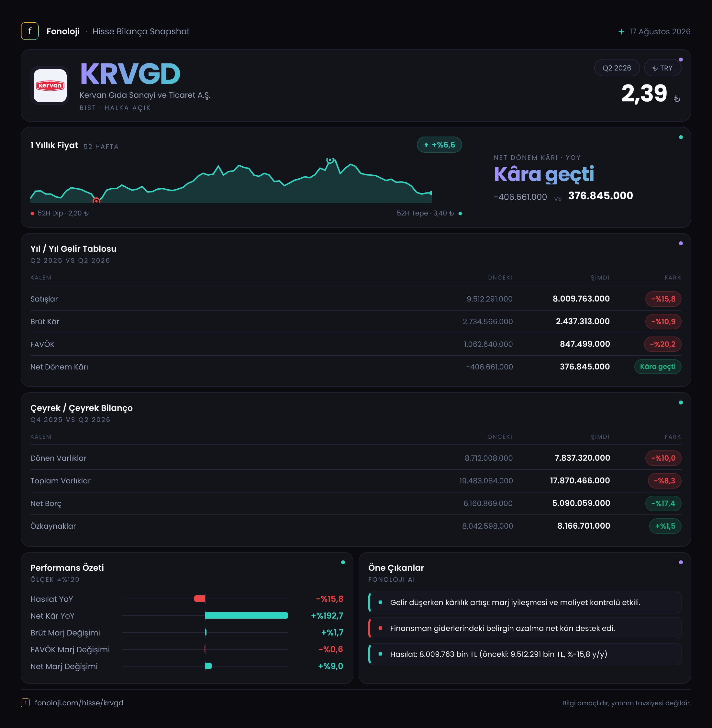Click the Net Kâr YoY teal bar
Screen dimensions: 712x728
click(x=246, y=615)
